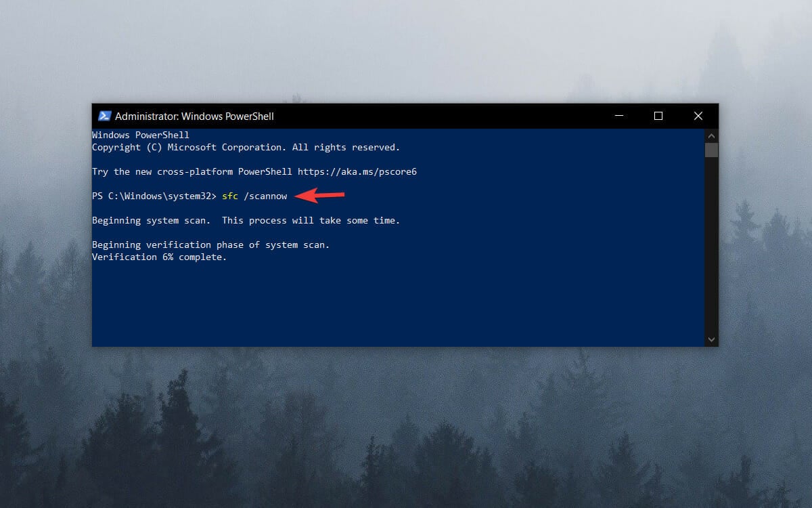Click the title 'Administrator: Windows PowerShell'
This screenshot has height=508, width=812.
coord(194,117)
